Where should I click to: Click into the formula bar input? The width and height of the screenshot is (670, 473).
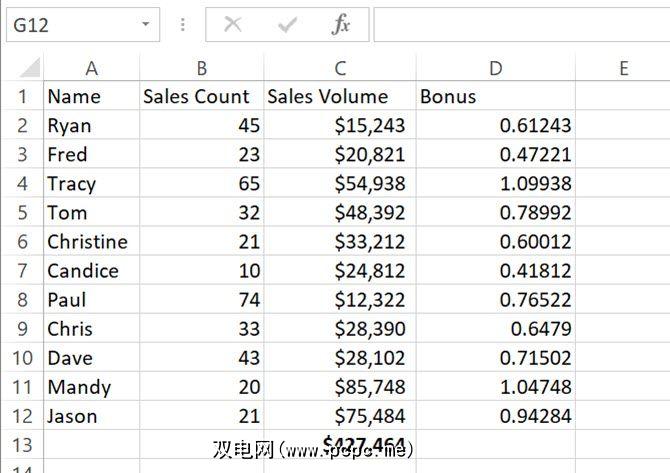pos(520,25)
